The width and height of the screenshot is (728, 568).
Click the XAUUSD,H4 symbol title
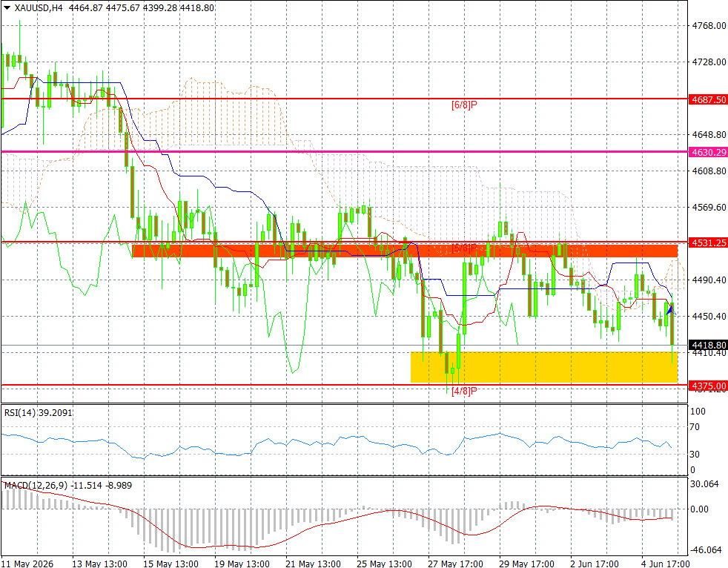coord(39,8)
